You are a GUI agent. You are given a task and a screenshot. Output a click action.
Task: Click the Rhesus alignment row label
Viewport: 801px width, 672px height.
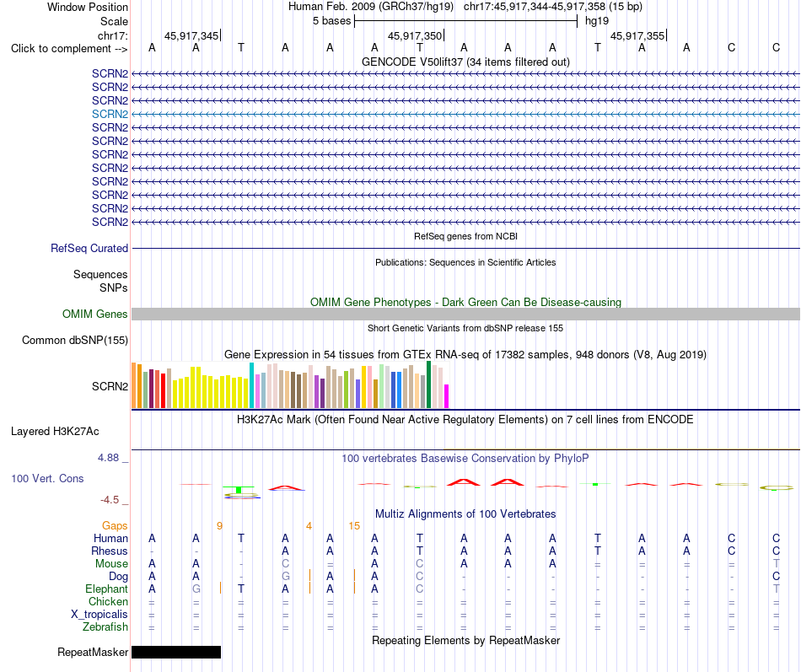point(110,551)
